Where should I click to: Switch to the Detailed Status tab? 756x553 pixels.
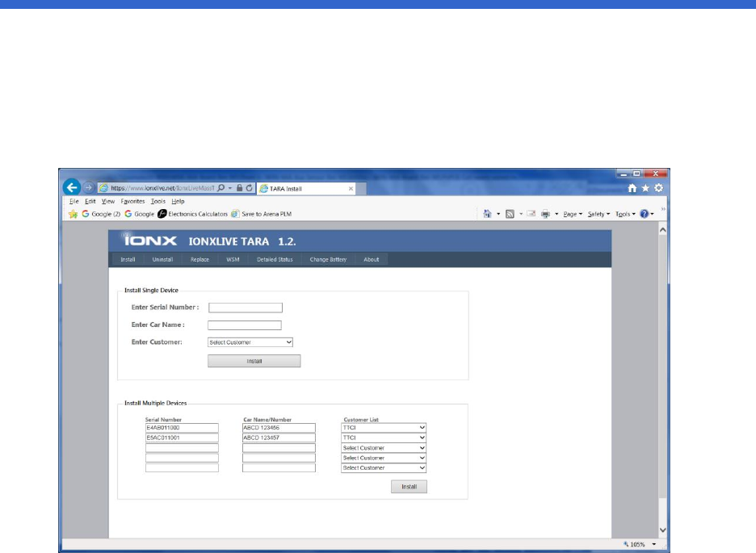click(x=275, y=259)
